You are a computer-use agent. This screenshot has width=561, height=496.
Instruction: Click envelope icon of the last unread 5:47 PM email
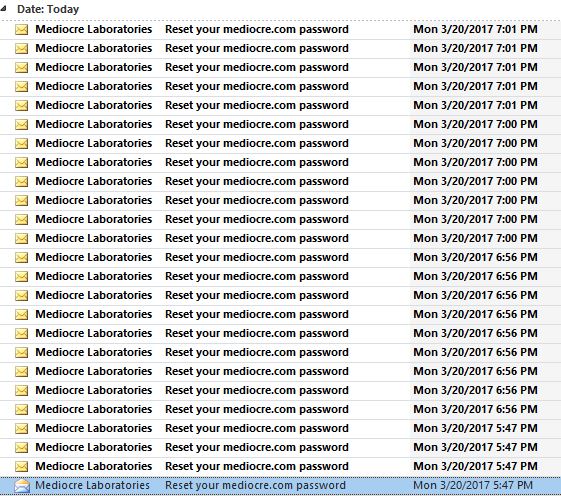(x=21, y=466)
